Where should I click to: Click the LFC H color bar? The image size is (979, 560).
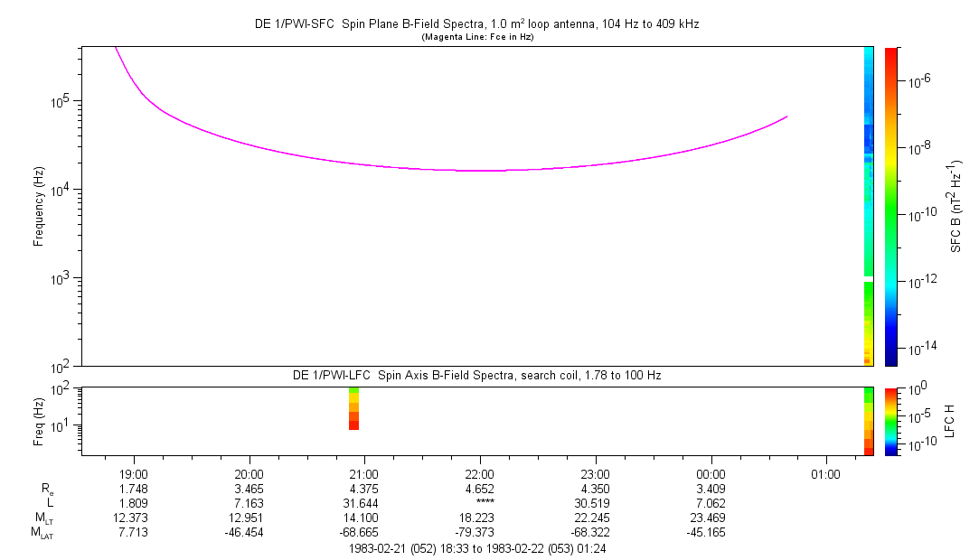(890, 421)
